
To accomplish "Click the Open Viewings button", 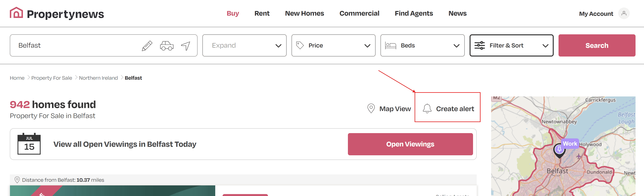I will pyautogui.click(x=410, y=144).
